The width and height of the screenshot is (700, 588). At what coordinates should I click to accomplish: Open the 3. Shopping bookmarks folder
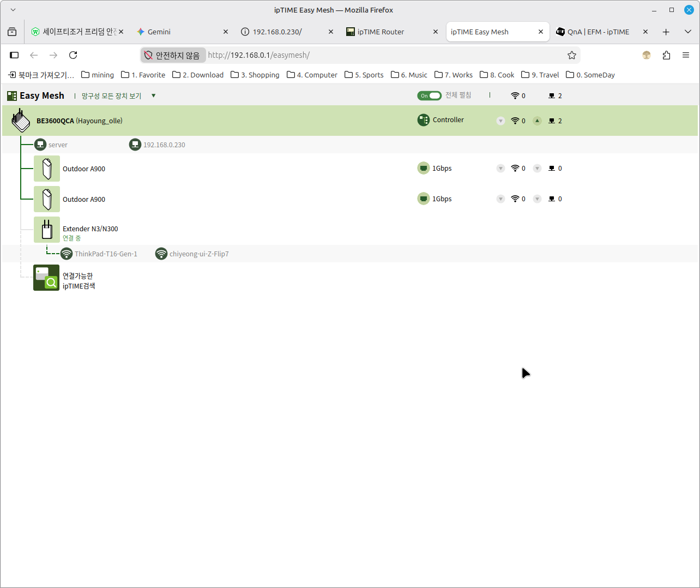click(x=255, y=75)
